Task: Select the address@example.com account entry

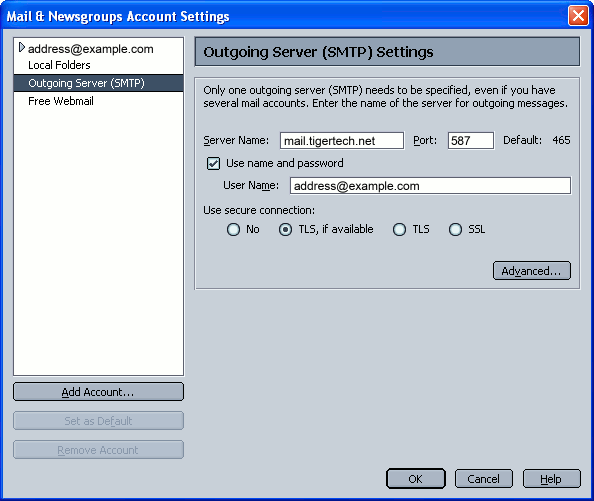Action: coord(91,49)
